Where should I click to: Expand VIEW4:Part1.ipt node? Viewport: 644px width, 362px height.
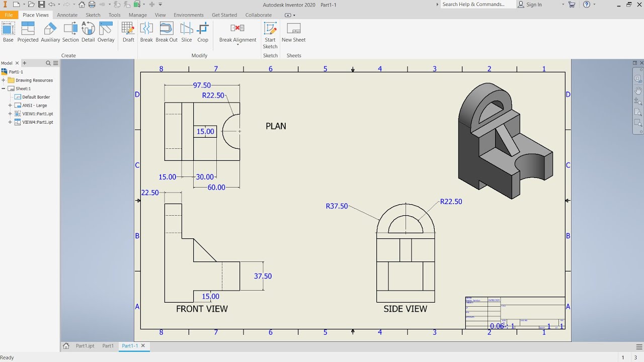tap(10, 122)
